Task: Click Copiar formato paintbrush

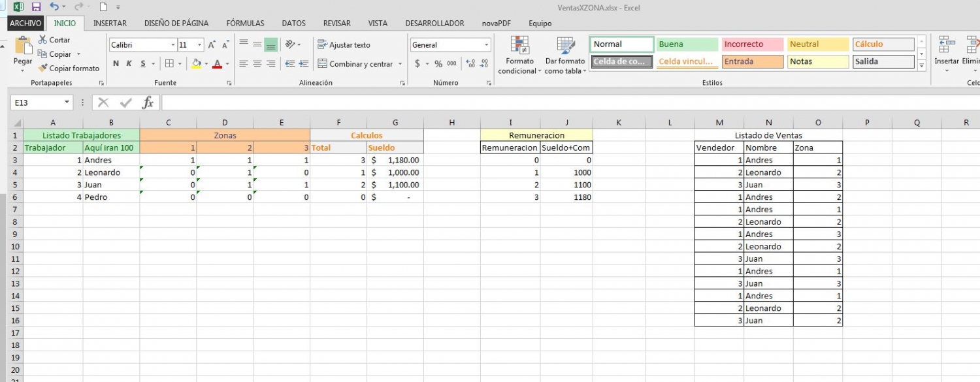Action: pyautogui.click(x=42, y=68)
